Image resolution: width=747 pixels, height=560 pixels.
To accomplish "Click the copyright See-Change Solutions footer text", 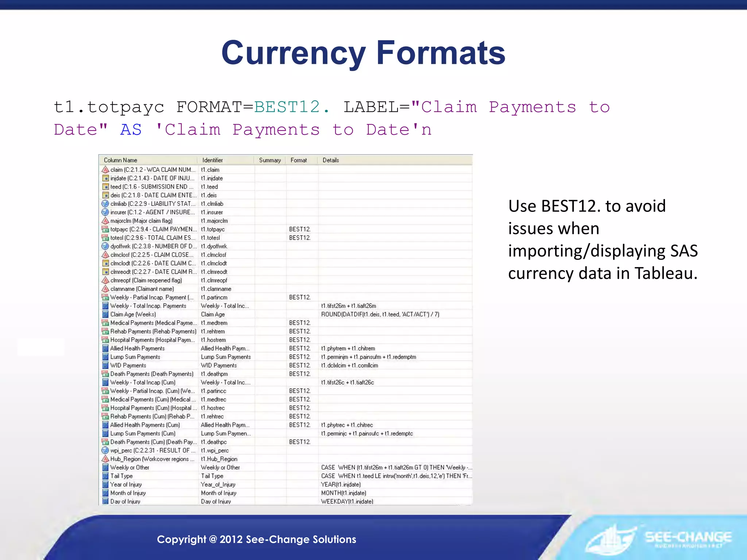I will coord(256,539).
